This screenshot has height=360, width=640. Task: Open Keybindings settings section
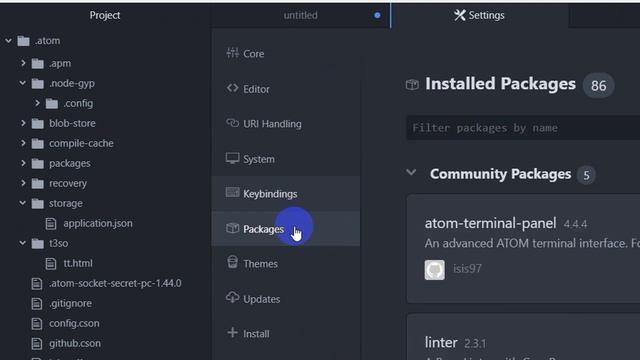[286, 193]
